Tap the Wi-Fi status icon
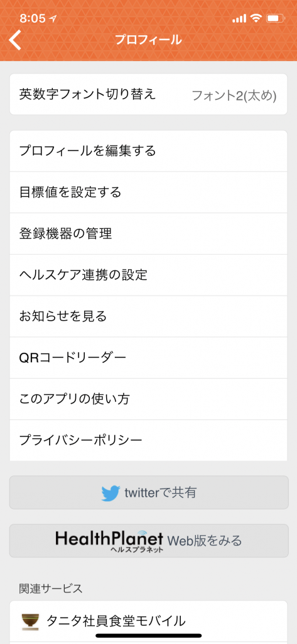This screenshot has width=297, height=644. pos(256,18)
